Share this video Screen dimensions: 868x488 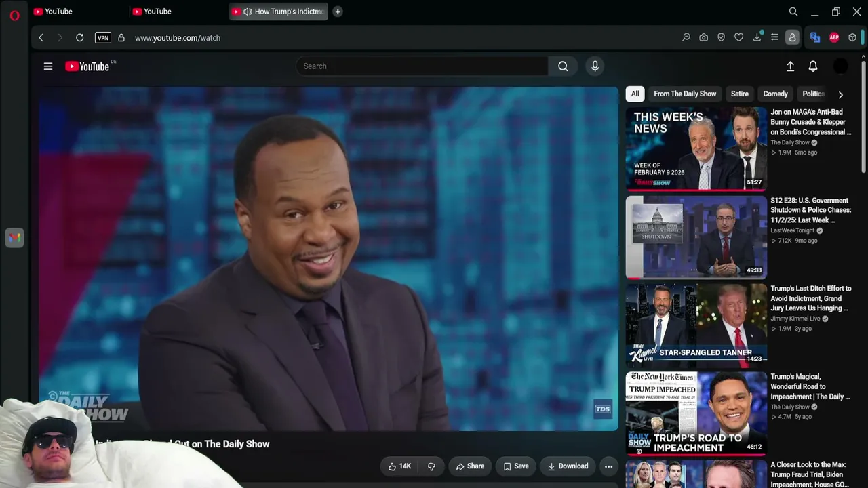(x=470, y=466)
